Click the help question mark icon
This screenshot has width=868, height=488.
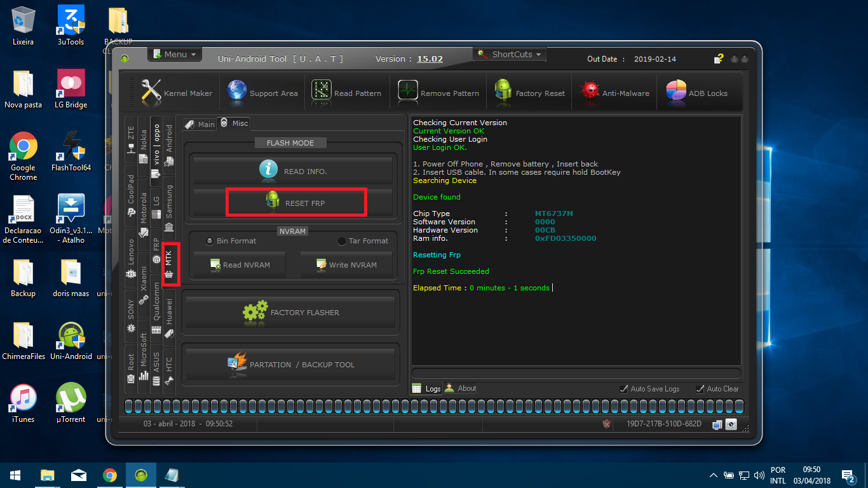719,59
